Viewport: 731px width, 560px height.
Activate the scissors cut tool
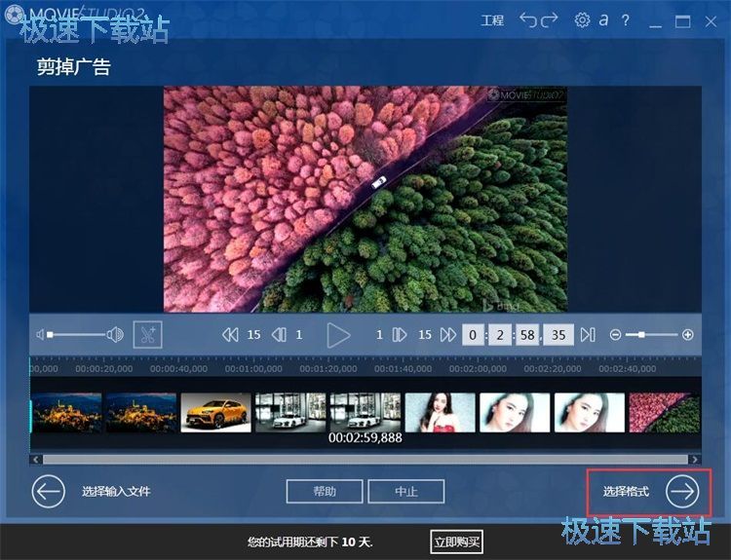point(148,334)
